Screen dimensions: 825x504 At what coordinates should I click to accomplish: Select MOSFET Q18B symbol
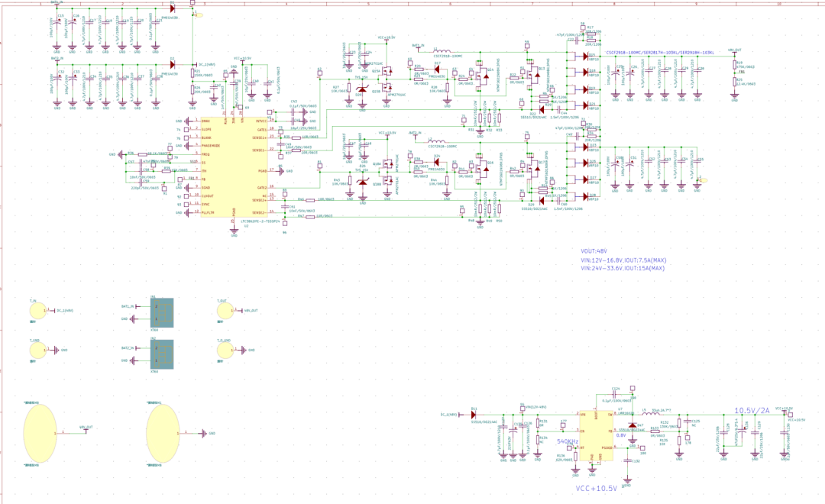[387, 180]
